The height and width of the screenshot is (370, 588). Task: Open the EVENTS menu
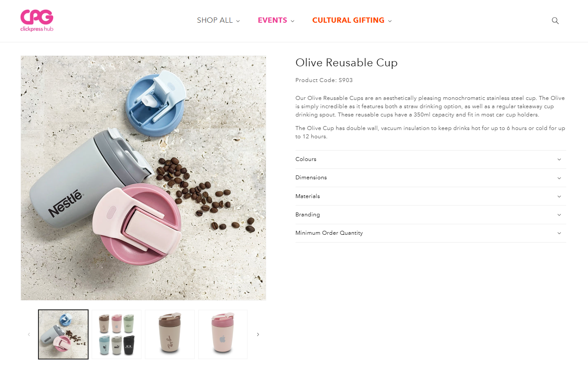tap(276, 20)
